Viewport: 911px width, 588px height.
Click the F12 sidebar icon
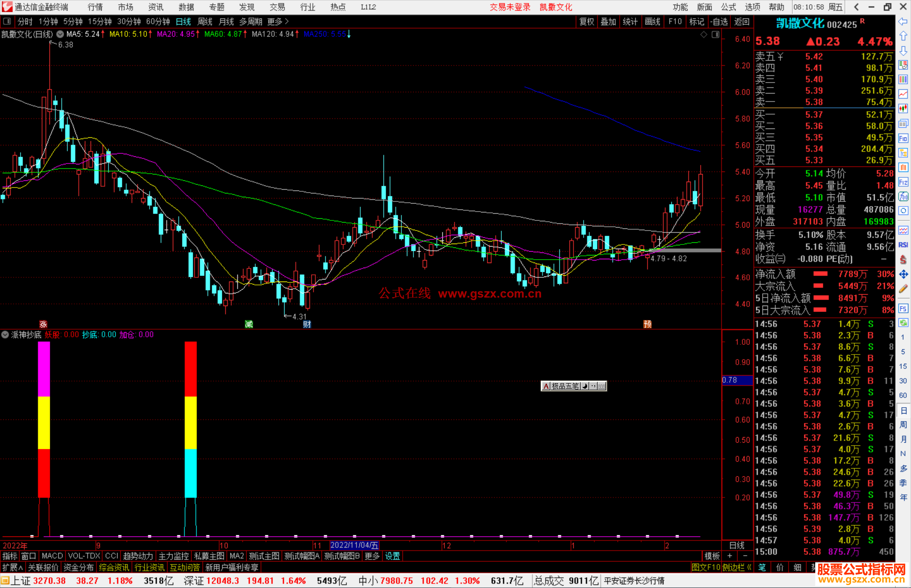tap(903, 182)
